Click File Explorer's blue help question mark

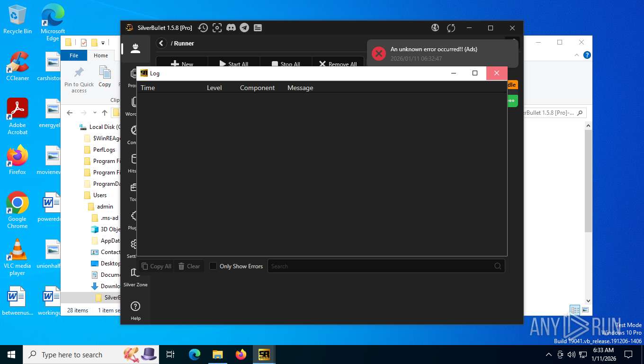(587, 55)
